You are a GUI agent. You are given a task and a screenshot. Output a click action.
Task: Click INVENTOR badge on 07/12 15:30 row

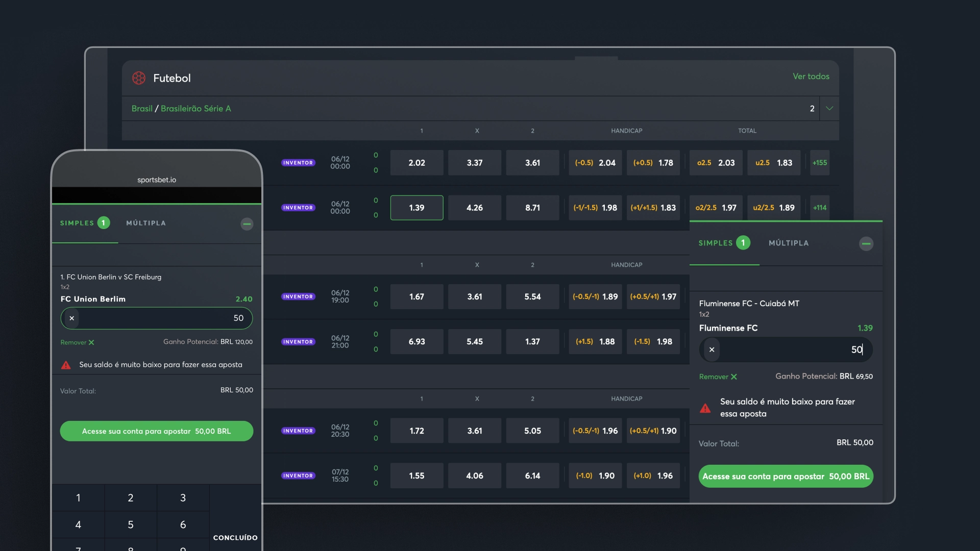point(298,475)
